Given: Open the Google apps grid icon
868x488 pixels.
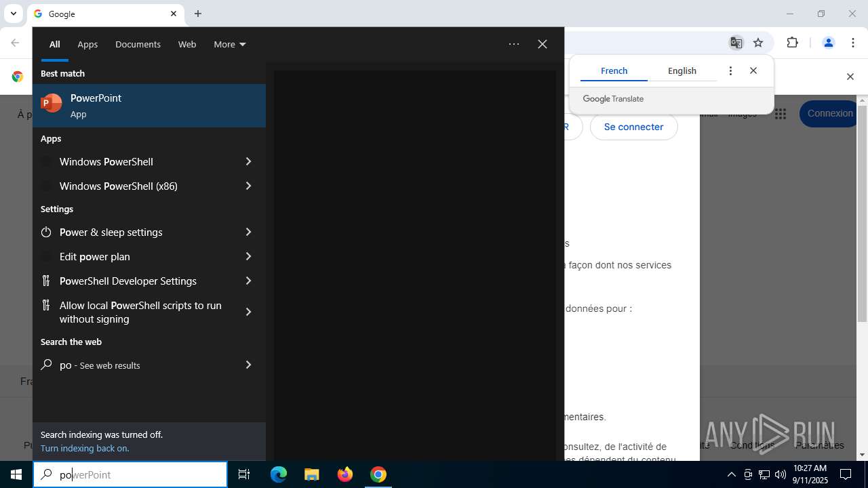Looking at the screenshot, I should [781, 114].
